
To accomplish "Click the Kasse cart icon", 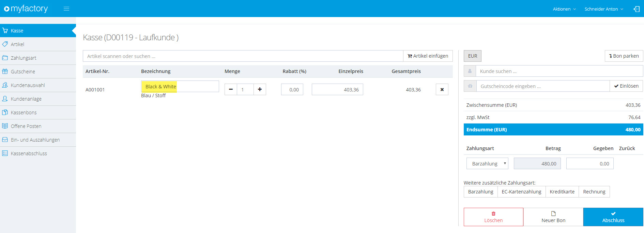I will point(5,30).
